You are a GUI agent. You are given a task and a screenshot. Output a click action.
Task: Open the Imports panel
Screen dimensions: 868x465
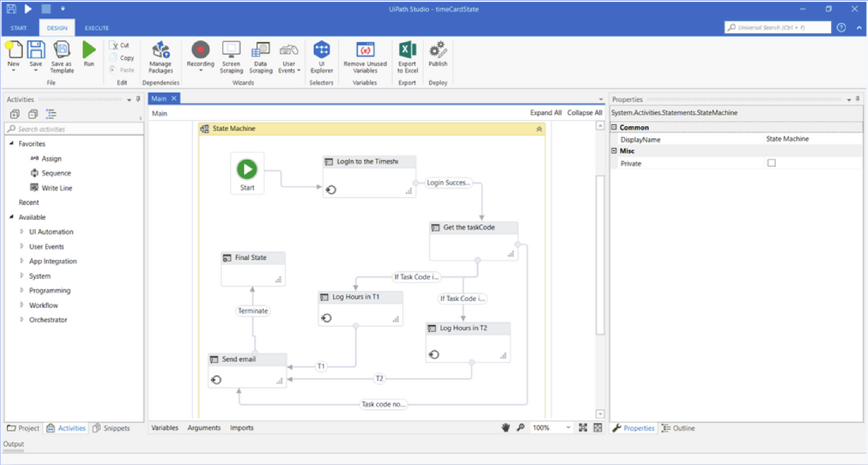tap(242, 428)
